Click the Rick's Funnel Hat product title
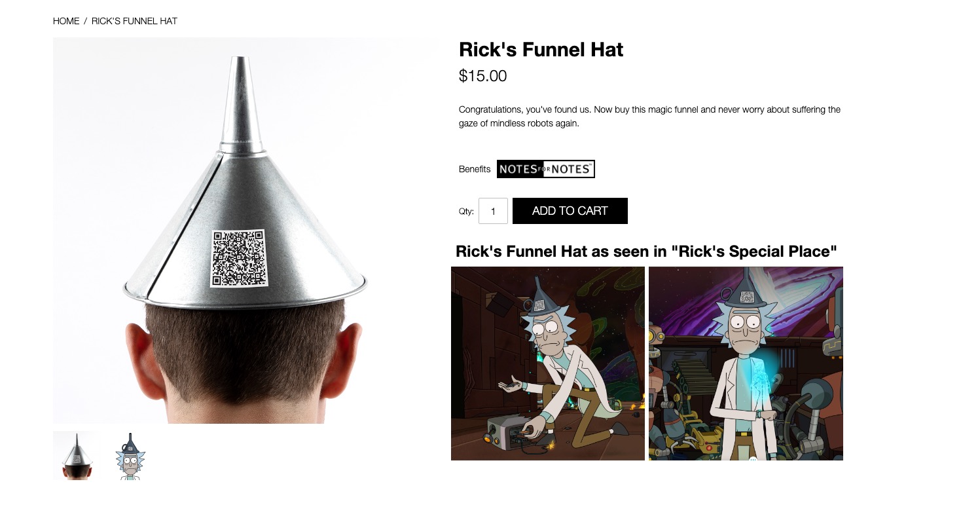980x505 pixels. 541,50
